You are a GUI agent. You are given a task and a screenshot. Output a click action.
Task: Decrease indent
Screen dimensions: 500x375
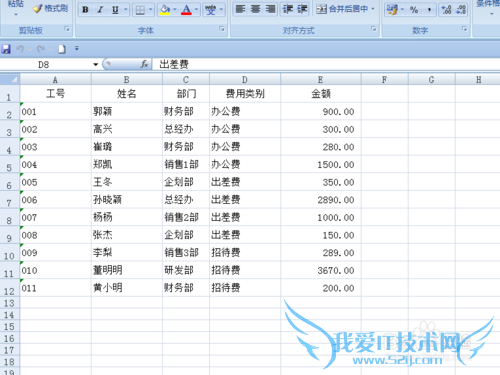coord(287,9)
